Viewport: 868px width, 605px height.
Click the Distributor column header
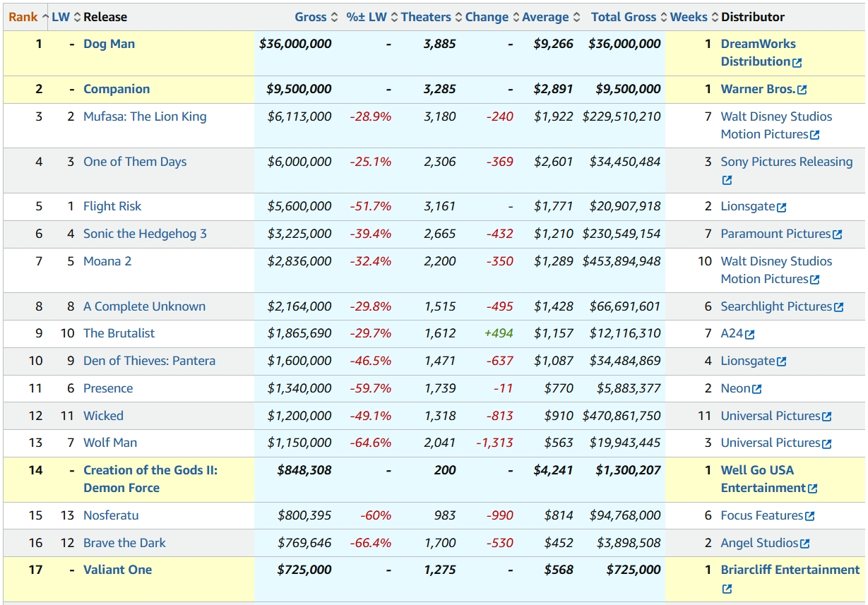[753, 17]
